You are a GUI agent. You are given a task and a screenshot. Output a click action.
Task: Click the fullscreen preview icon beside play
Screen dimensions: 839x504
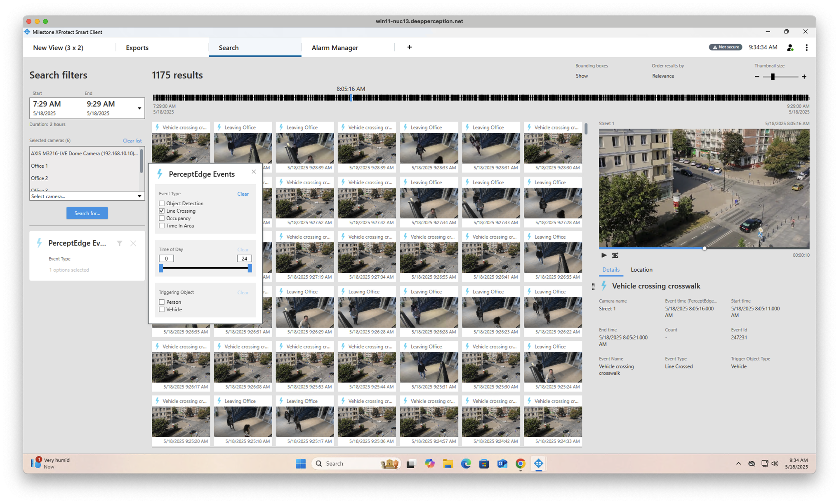click(615, 255)
